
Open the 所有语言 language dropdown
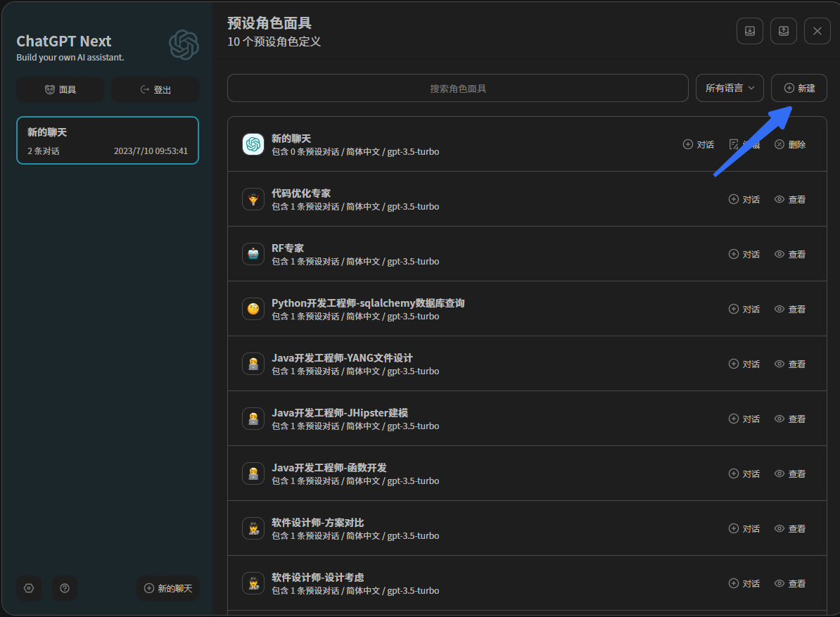[730, 88]
